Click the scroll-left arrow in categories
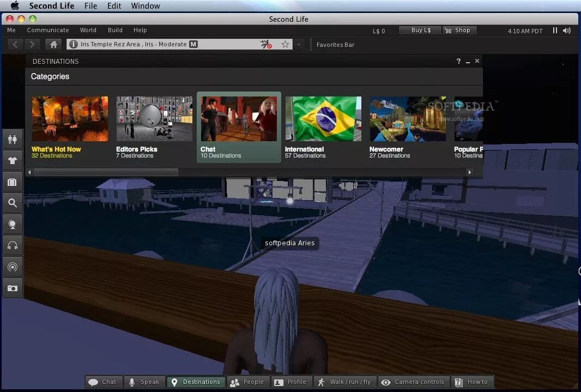Image resolution: width=581 pixels, height=392 pixels. coord(29,172)
